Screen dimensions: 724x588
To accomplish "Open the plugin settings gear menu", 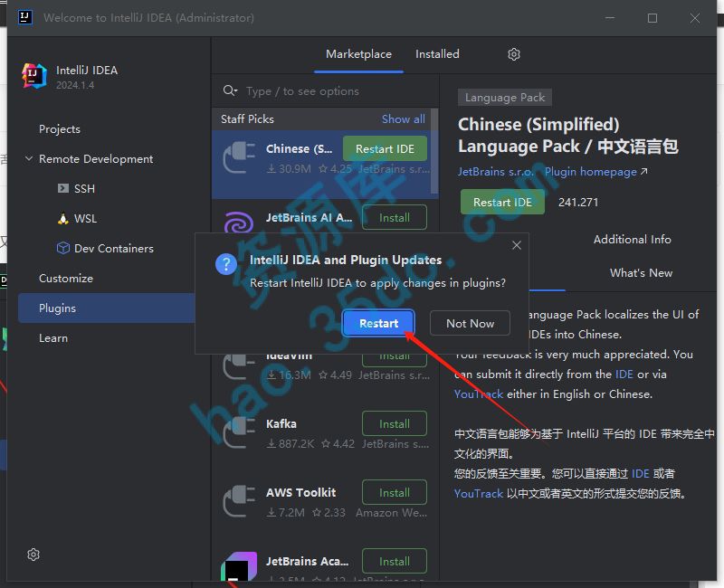I will (x=513, y=54).
